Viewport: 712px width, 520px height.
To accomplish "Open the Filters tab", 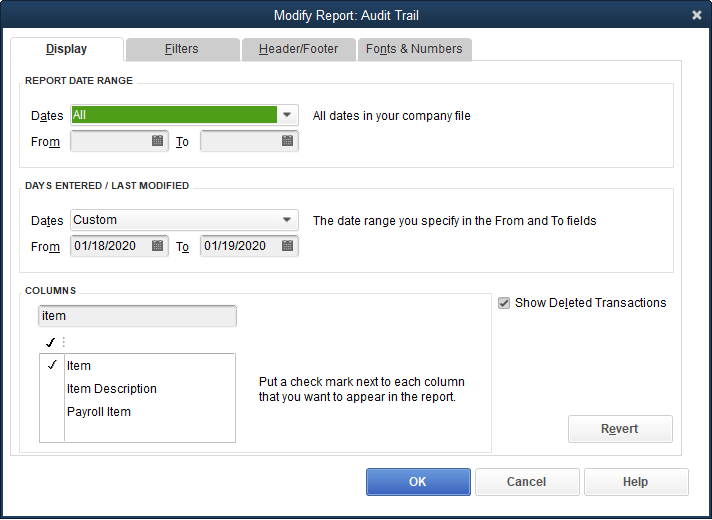I will 183,49.
